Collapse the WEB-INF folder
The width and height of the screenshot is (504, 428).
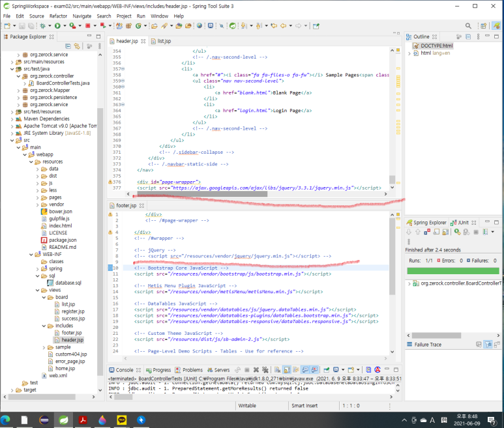point(31,255)
